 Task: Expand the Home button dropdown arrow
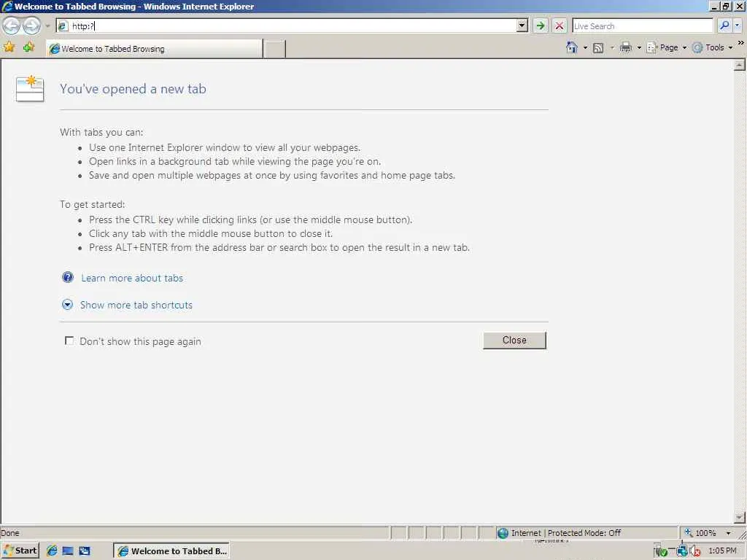click(585, 47)
